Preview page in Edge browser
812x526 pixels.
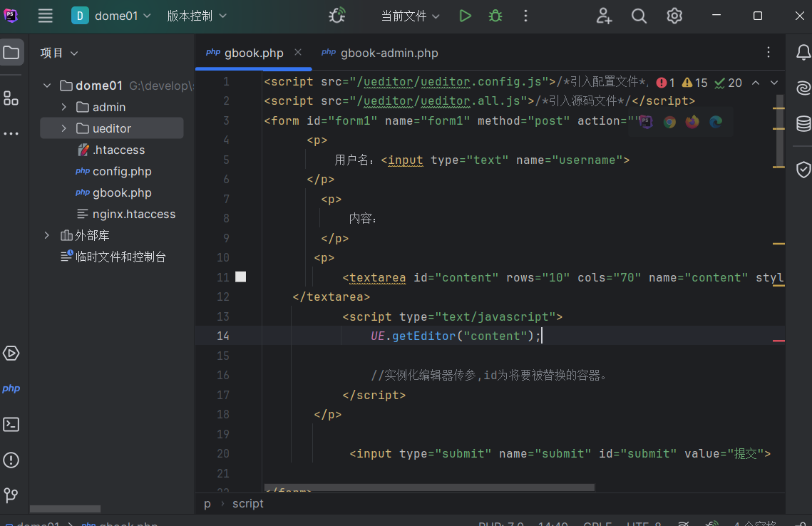click(716, 122)
